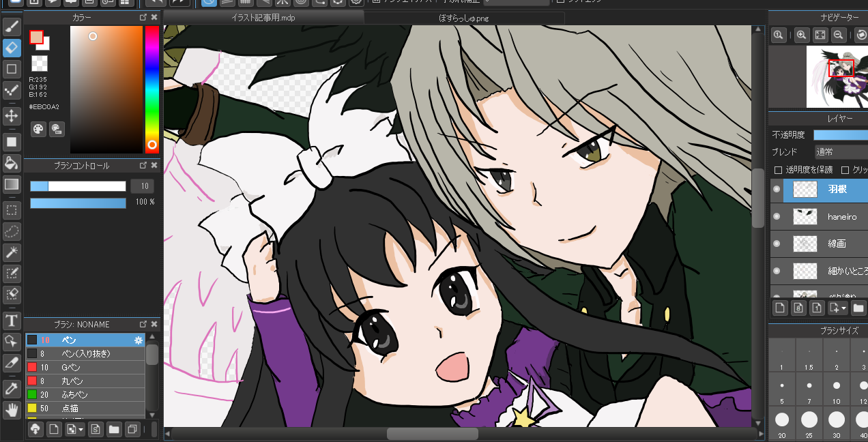This screenshot has height=442, width=868.
Task: Click the foreground color swatch
Action: click(x=36, y=37)
